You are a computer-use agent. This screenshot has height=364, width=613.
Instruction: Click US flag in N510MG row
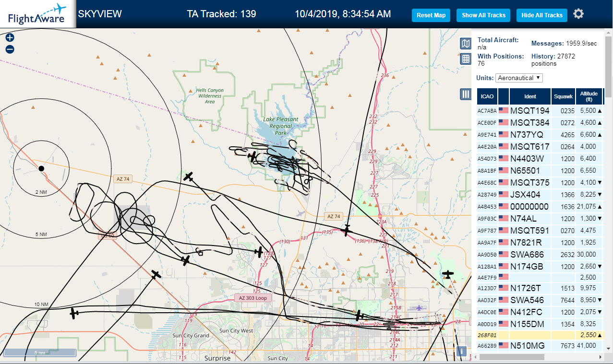point(504,345)
